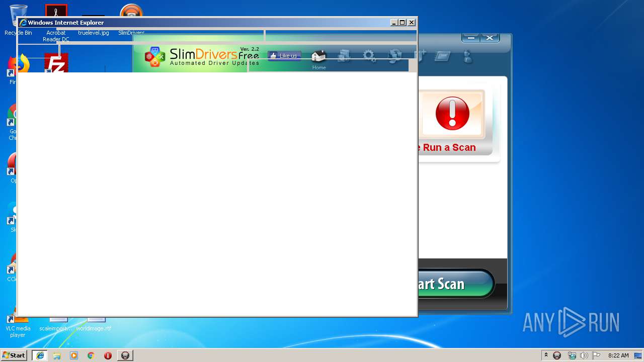
Task: Open Google Chrome from the taskbar
Action: pos(91,355)
